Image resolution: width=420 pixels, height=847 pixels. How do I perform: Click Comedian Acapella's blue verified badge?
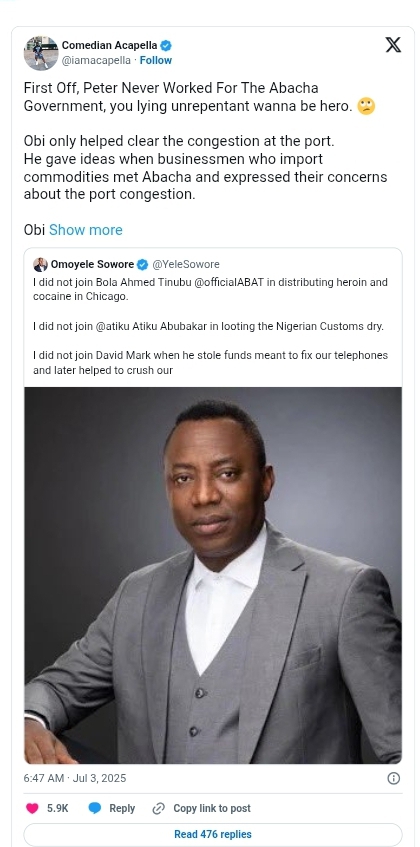166,45
